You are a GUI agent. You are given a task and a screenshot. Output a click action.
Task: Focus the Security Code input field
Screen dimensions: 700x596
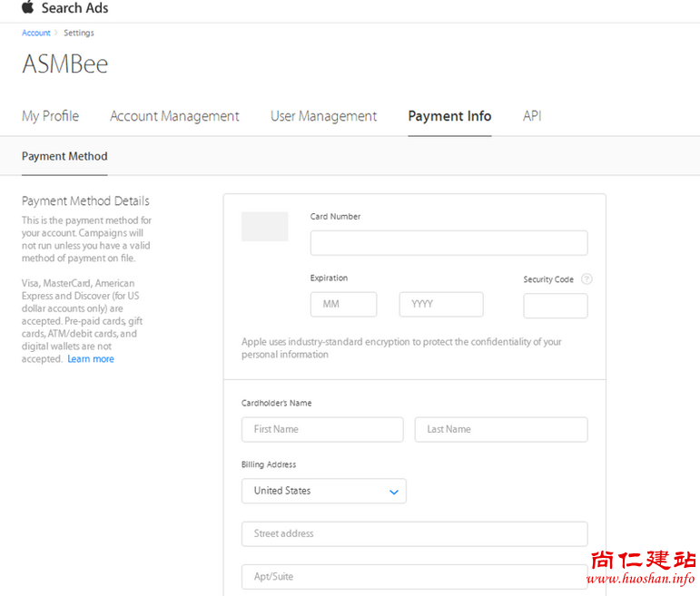(556, 306)
